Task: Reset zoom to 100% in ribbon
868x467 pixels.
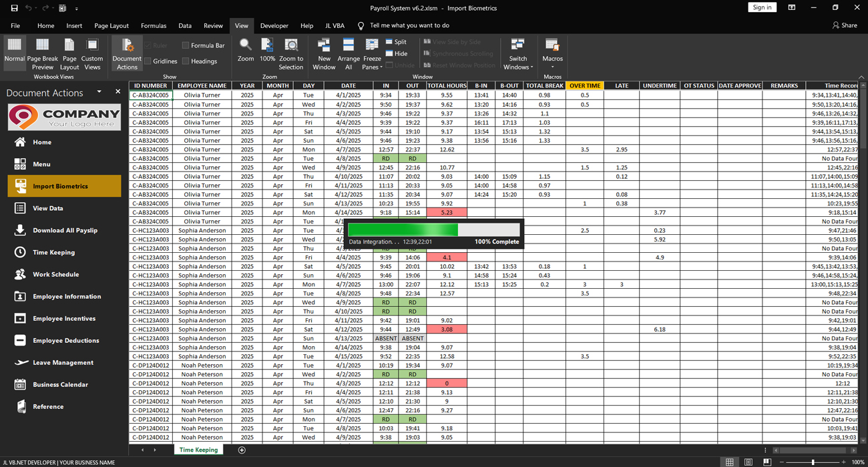Action: coord(267,50)
